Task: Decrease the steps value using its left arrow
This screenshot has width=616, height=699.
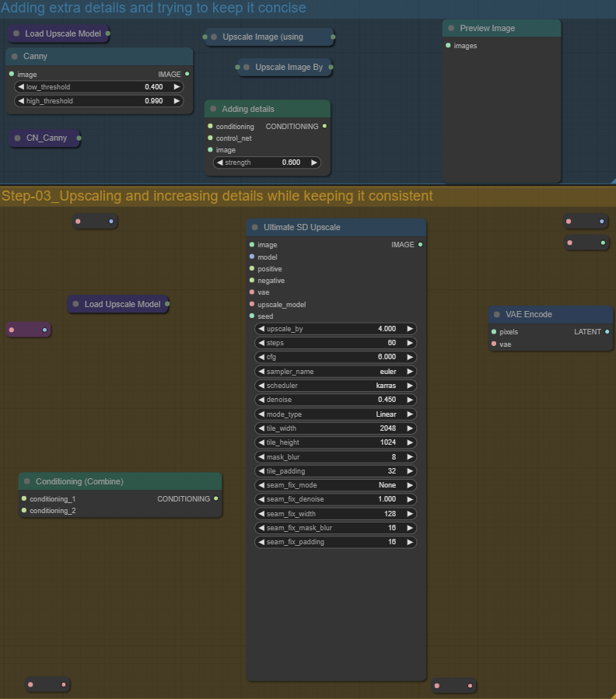Action: click(261, 343)
